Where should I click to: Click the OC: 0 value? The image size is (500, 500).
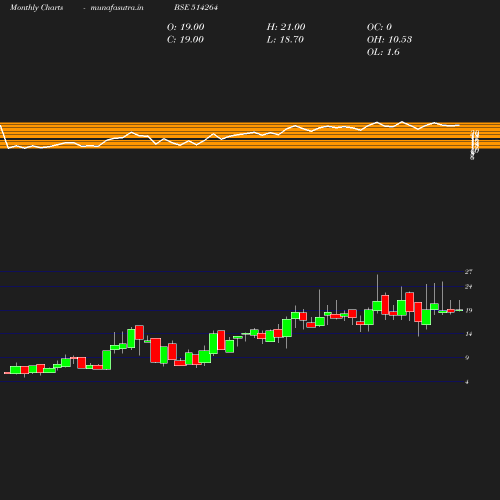click(x=379, y=27)
